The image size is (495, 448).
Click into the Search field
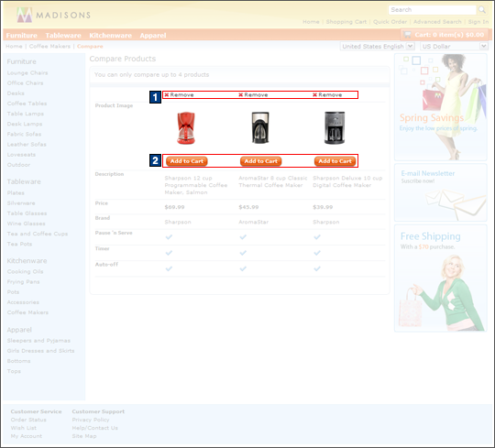click(x=432, y=10)
